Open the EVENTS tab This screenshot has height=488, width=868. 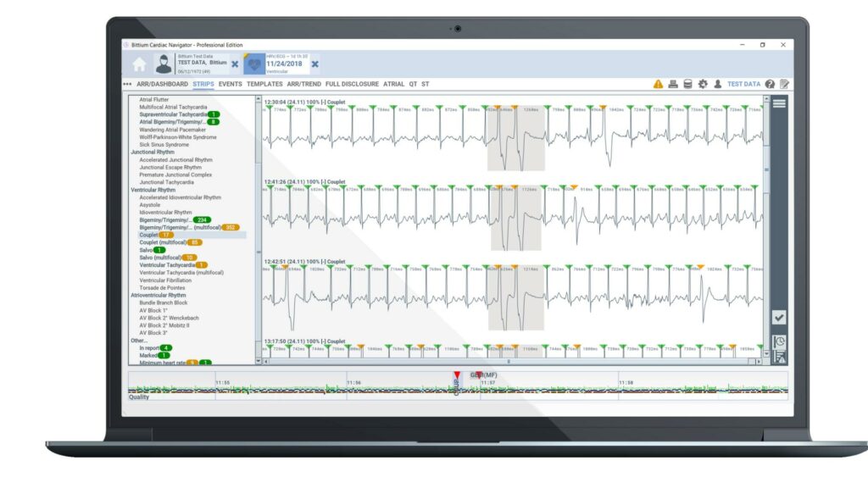231,84
